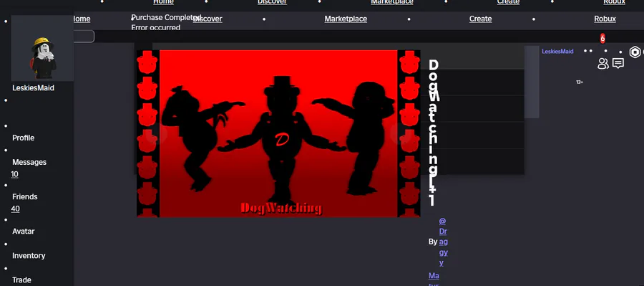Open Avatar in the sidebar
The image size is (644, 286).
(24, 232)
